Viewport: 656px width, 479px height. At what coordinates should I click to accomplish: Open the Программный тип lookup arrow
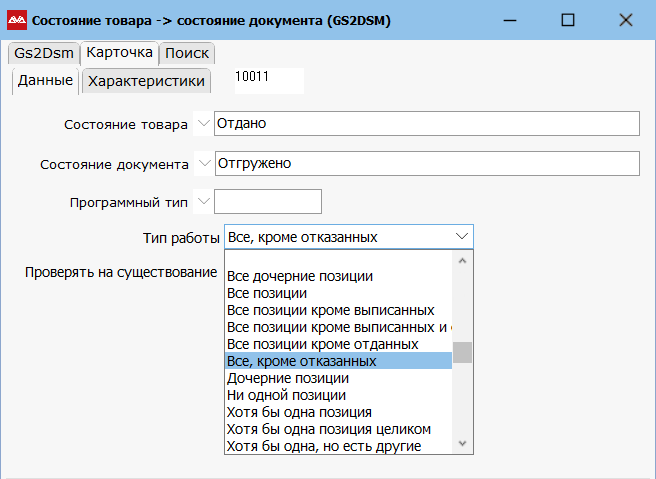(205, 201)
